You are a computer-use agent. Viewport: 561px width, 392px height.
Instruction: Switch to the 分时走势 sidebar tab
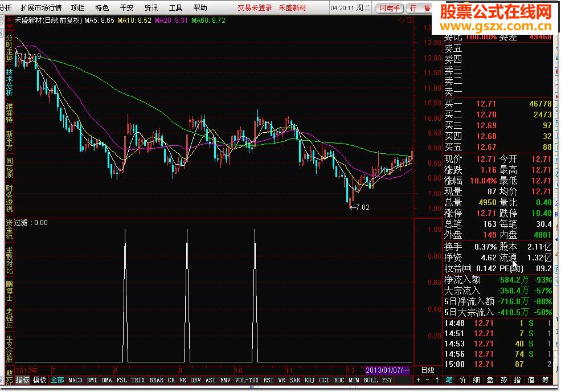click(9, 48)
